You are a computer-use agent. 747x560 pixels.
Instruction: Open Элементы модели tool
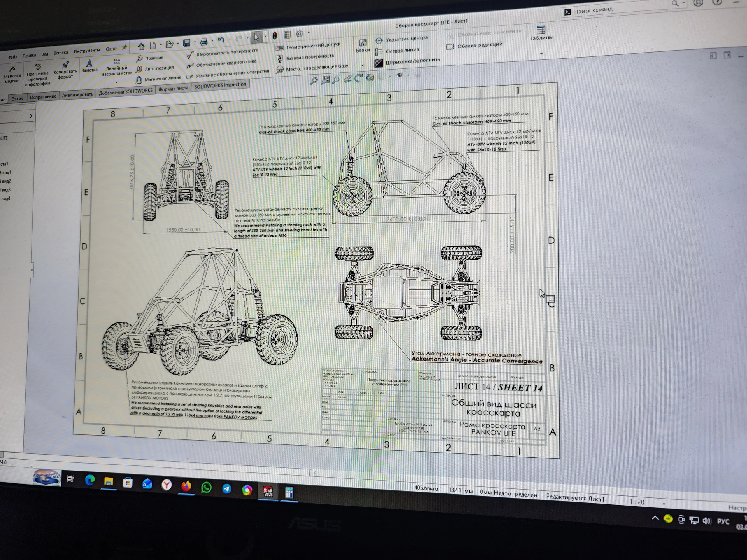[x=12, y=74]
